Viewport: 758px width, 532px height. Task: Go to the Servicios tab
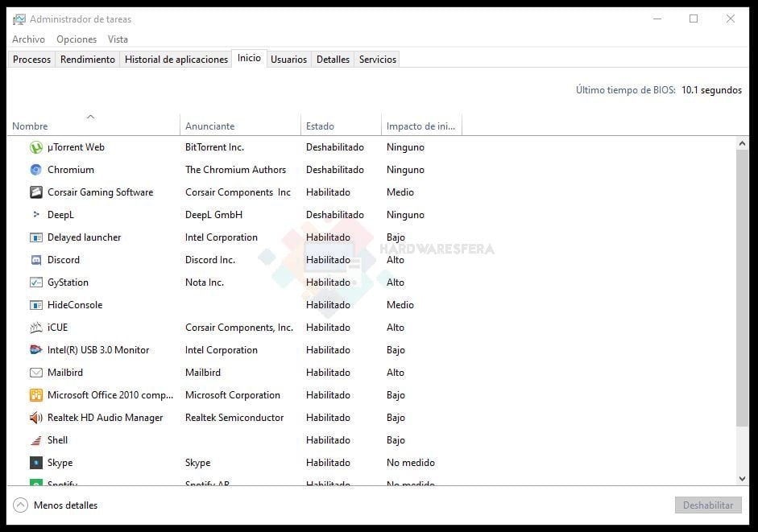(x=378, y=60)
